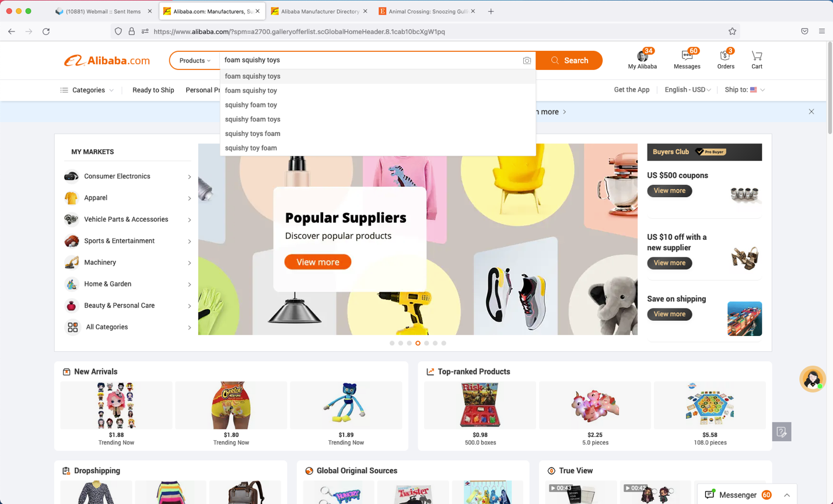The image size is (833, 504).
Task: Bookmark this page with star icon
Action: tap(732, 32)
